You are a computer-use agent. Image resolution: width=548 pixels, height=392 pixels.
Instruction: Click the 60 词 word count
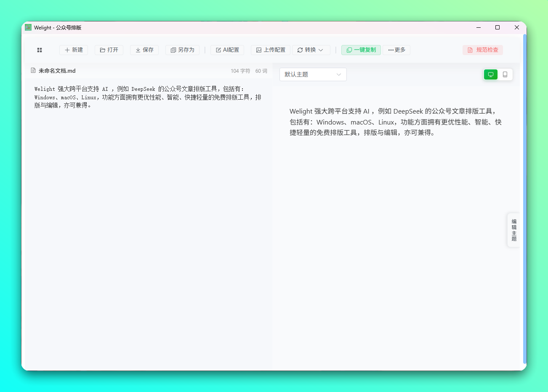coord(261,71)
